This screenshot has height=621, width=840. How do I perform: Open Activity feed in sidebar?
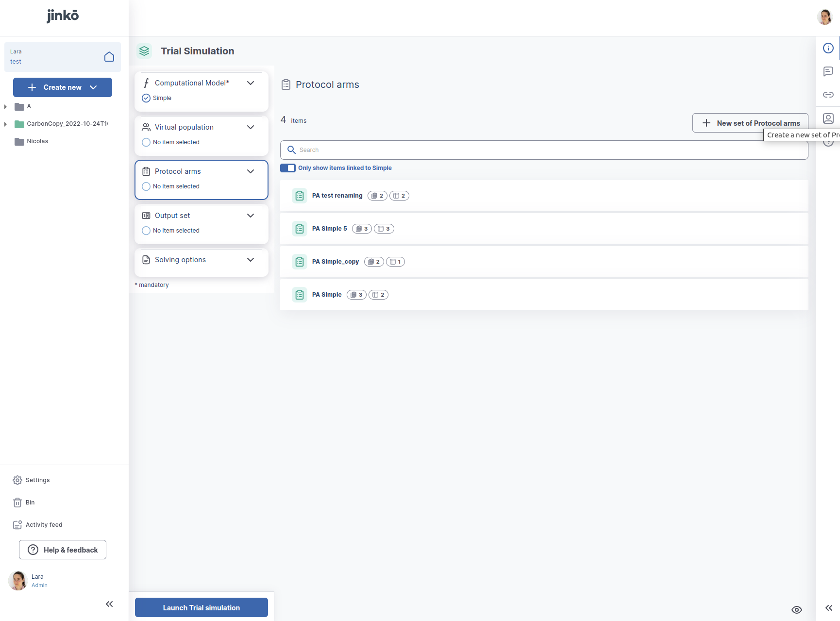44,525
